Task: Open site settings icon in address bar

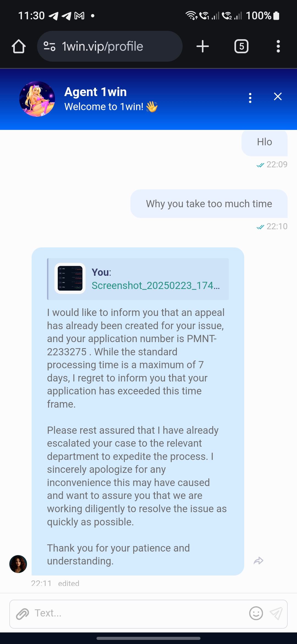Action: (50, 46)
